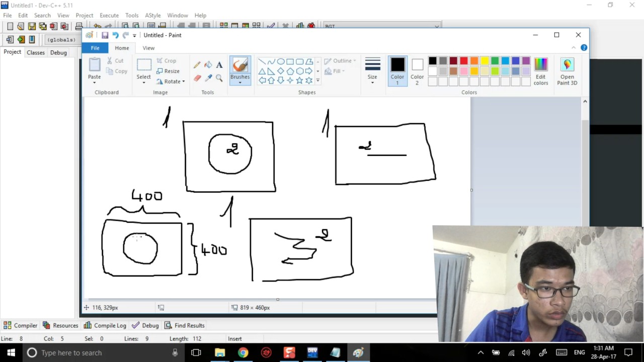The image size is (644, 362).
Task: Click the Brushes tool icon
Action: pyautogui.click(x=240, y=65)
